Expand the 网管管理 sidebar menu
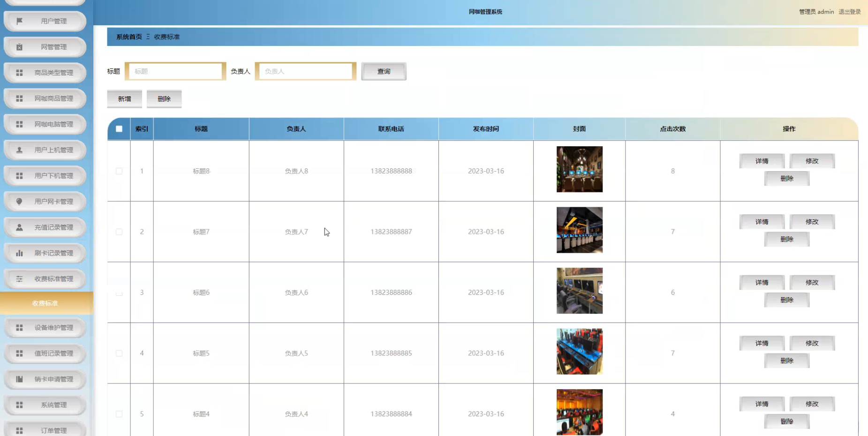This screenshot has height=436, width=868. pyautogui.click(x=45, y=47)
